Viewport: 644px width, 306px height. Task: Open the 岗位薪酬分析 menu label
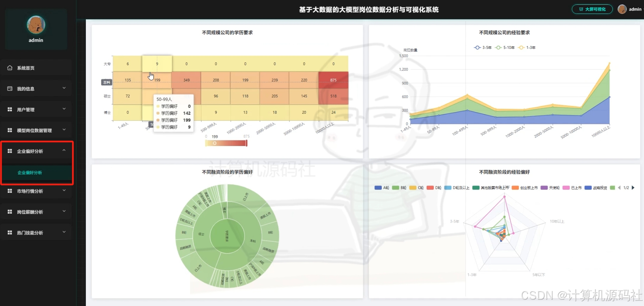[x=30, y=212]
